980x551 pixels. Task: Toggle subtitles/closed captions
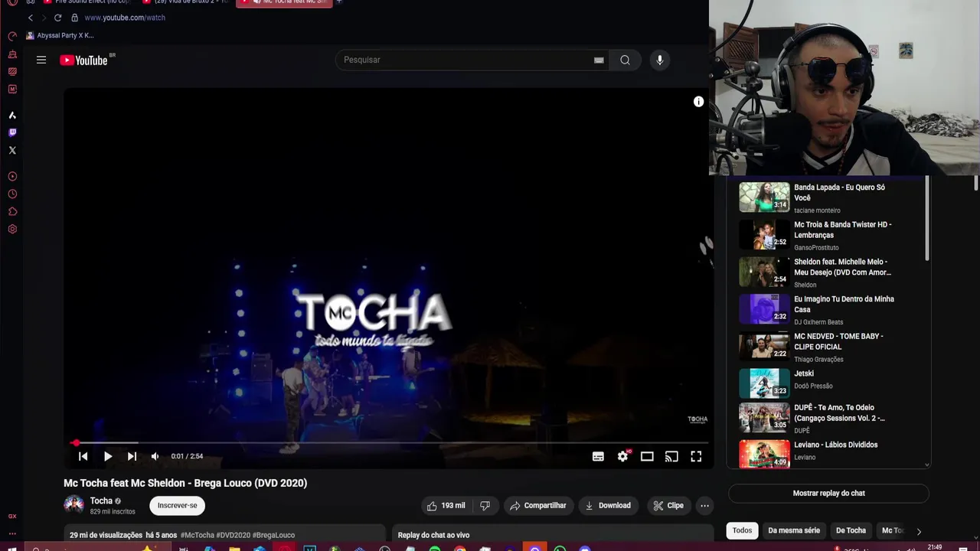[x=598, y=456]
